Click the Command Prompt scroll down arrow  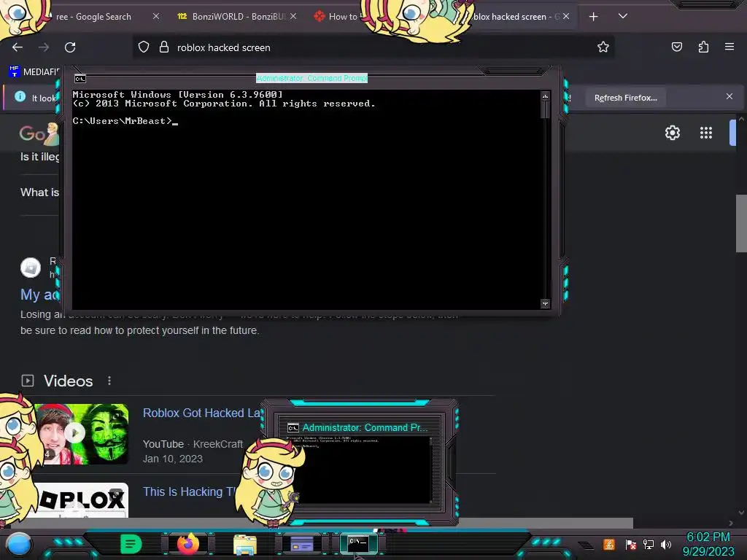click(546, 303)
